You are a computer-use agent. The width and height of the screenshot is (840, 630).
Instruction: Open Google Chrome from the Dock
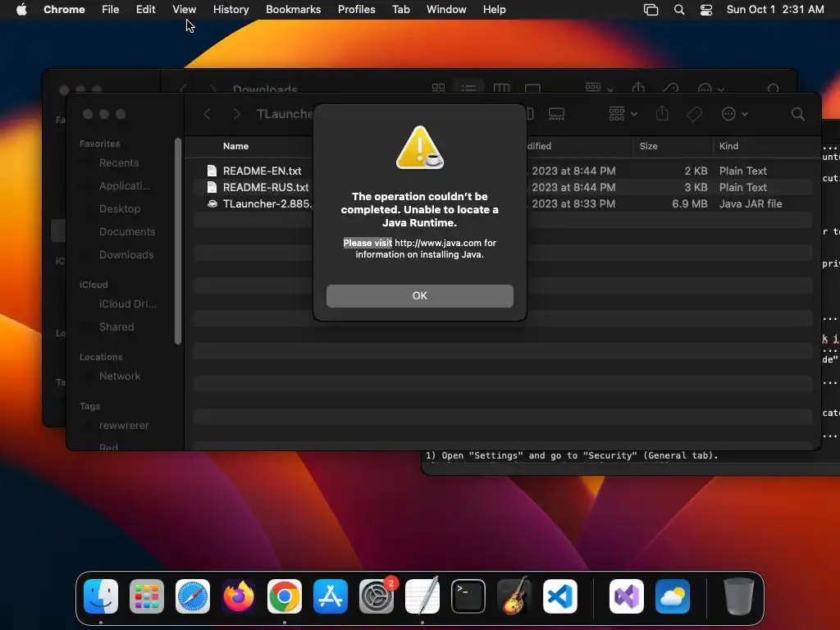tap(285, 596)
